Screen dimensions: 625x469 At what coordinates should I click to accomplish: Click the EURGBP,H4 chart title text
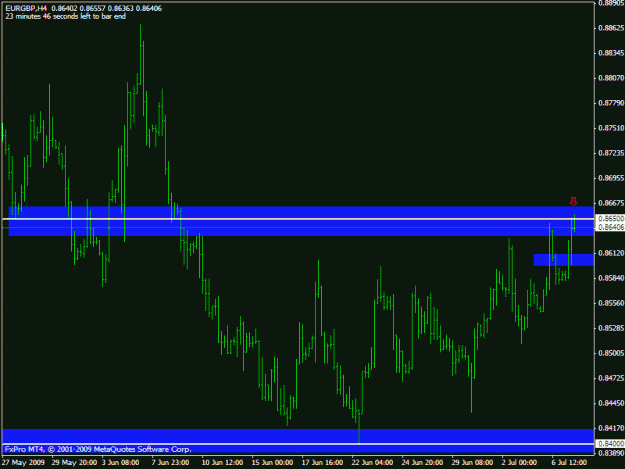coord(26,8)
